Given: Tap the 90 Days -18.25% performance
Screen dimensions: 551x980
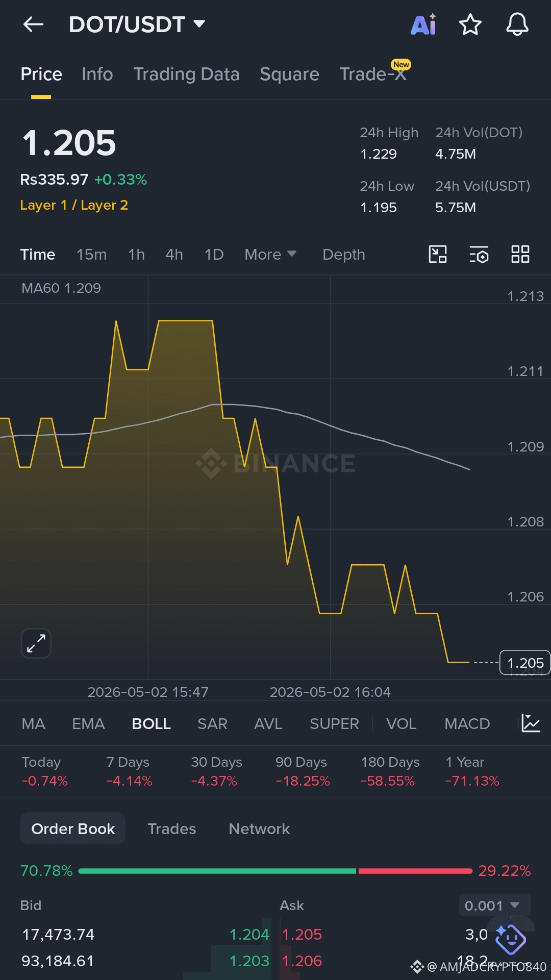Looking at the screenshot, I should tap(303, 771).
